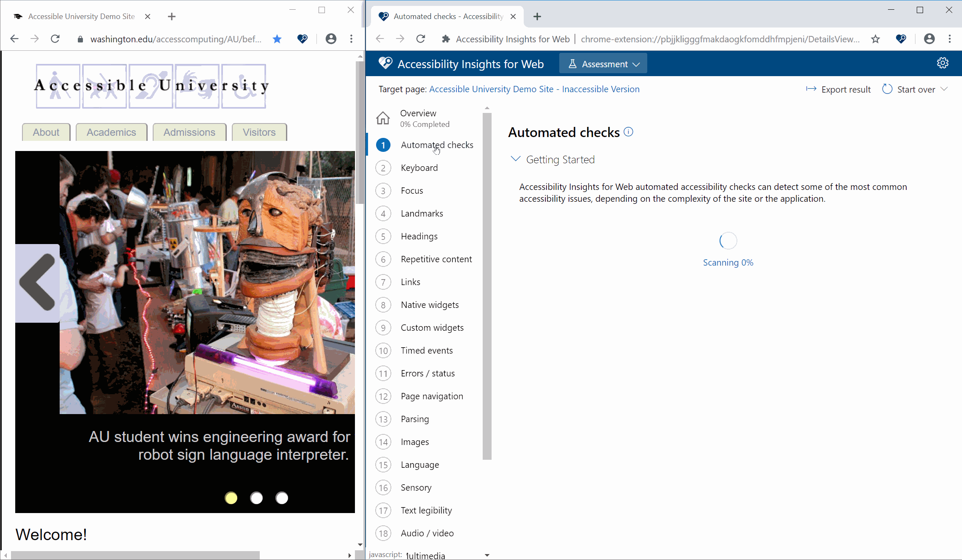Reload the Accessible University page
The height and width of the screenshot is (560, 962).
[55, 38]
